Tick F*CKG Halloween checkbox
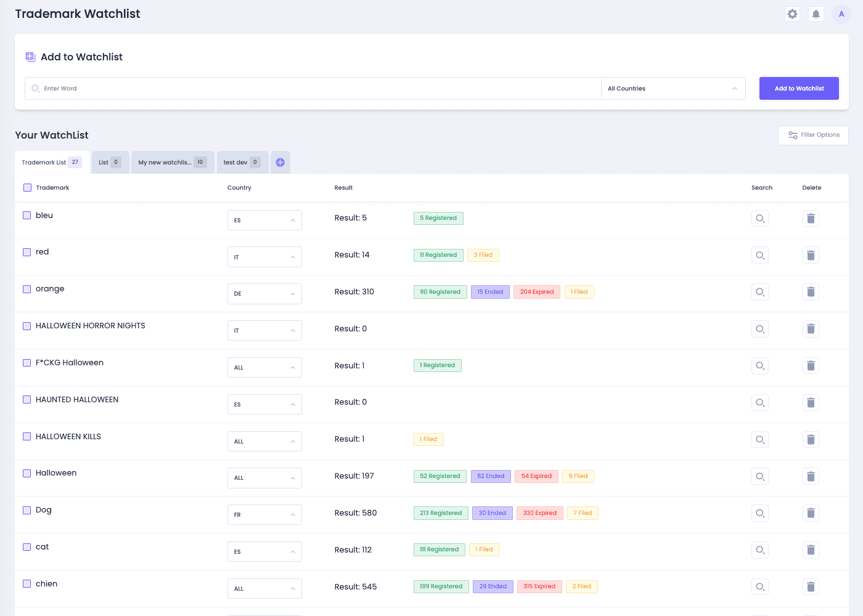The width and height of the screenshot is (863, 616). [x=27, y=363]
